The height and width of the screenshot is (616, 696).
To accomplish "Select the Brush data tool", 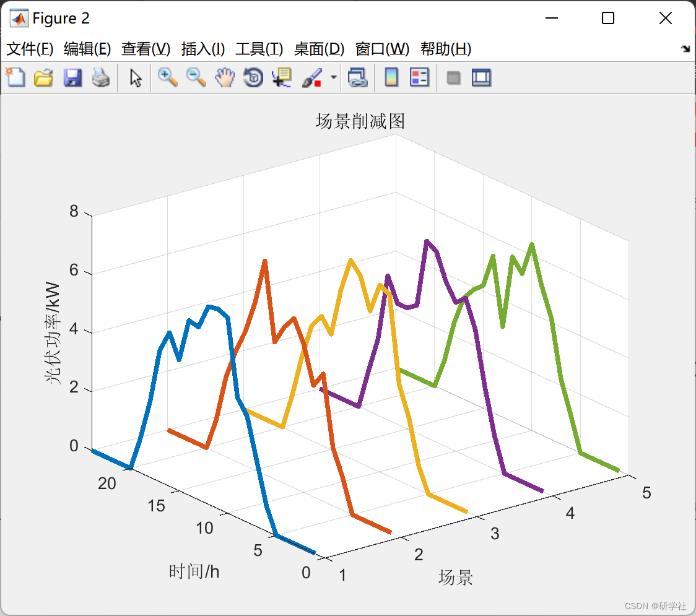I will point(312,77).
